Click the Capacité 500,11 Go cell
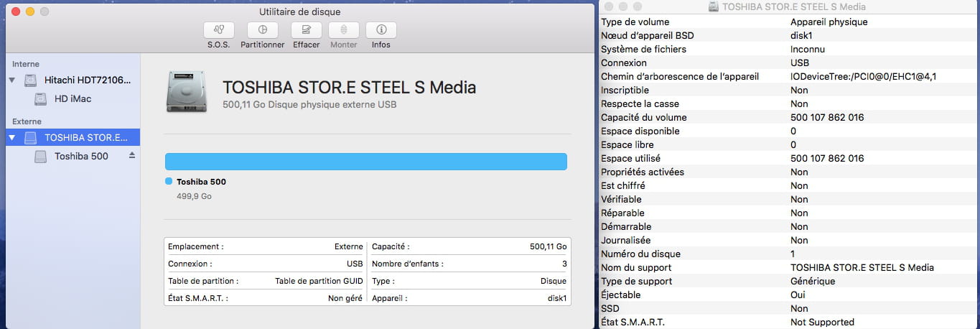Image resolution: width=980 pixels, height=329 pixels. [x=469, y=246]
